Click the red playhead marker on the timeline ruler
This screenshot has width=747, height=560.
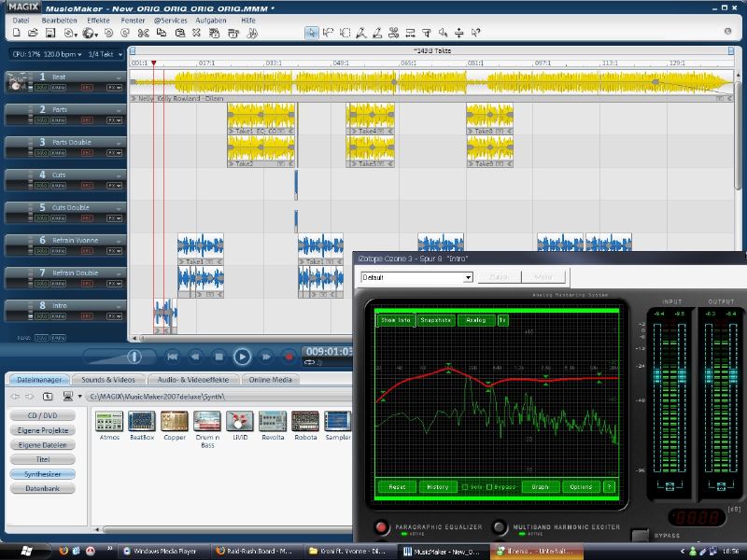coord(154,63)
